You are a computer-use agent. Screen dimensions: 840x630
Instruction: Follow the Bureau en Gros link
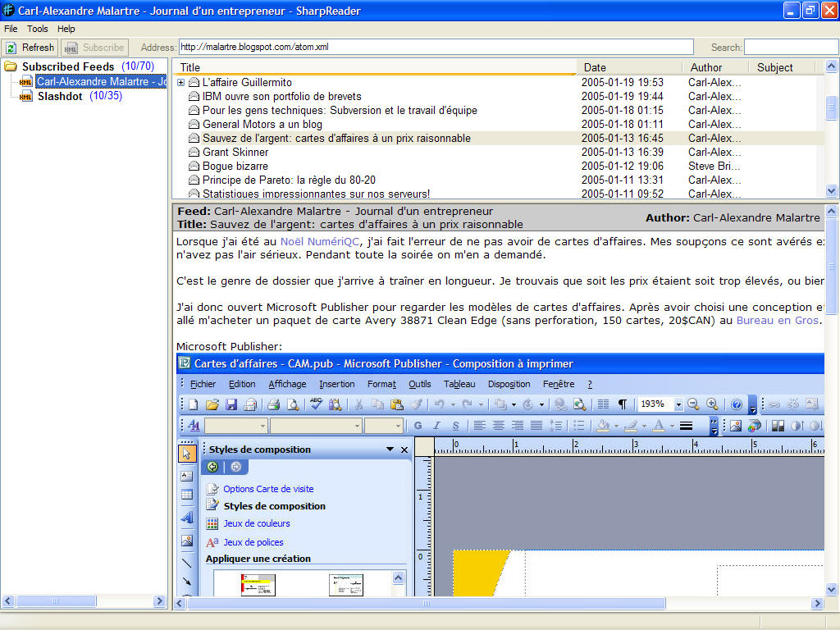click(778, 321)
